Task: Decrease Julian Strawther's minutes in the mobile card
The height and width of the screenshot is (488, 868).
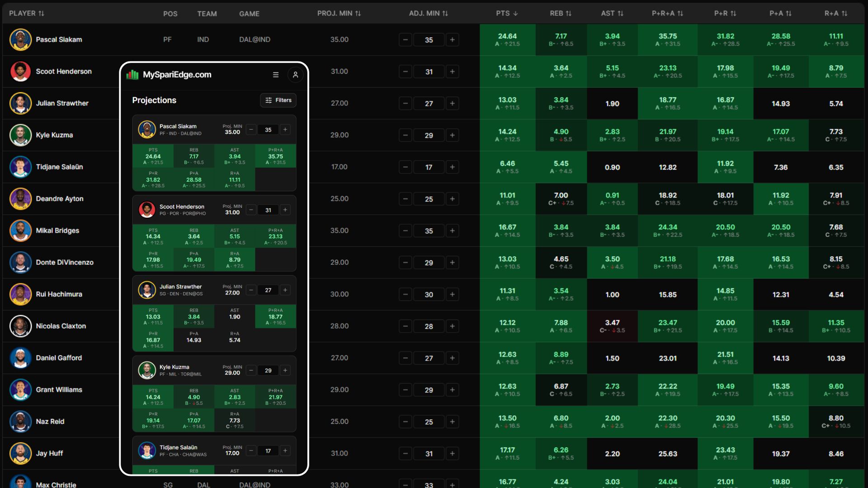Action: 251,290
